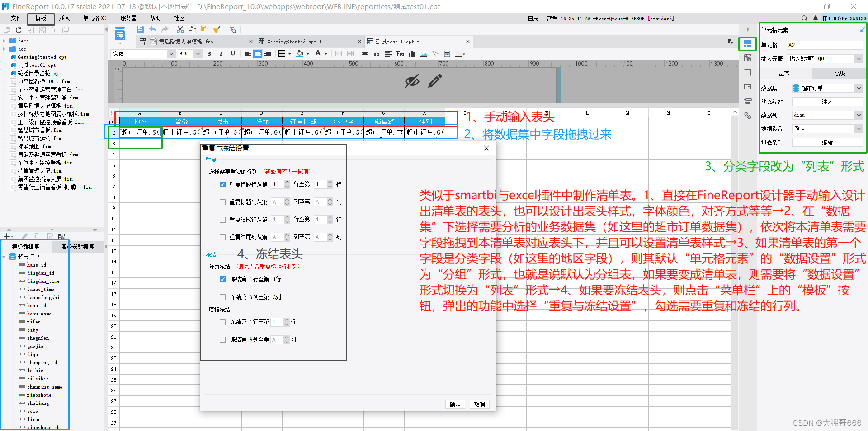Click the pencil edit icon in parameter pane
This screenshot has width=868, height=431.
pos(435,81)
